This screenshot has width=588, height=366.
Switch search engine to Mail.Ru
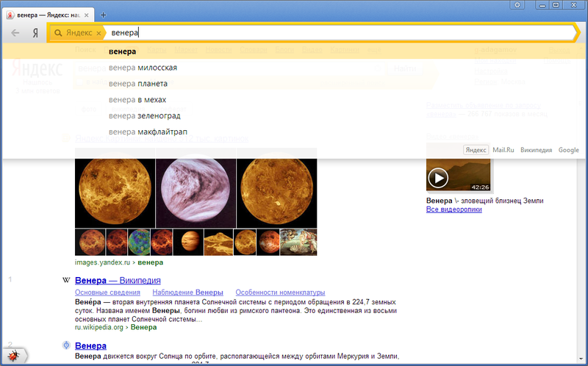click(503, 150)
